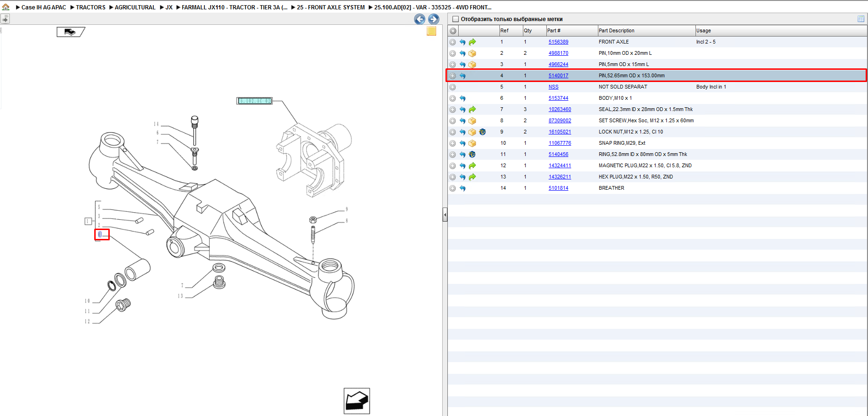Select the round marker for BREATHER row
The height and width of the screenshot is (416, 868).
pyautogui.click(x=453, y=188)
